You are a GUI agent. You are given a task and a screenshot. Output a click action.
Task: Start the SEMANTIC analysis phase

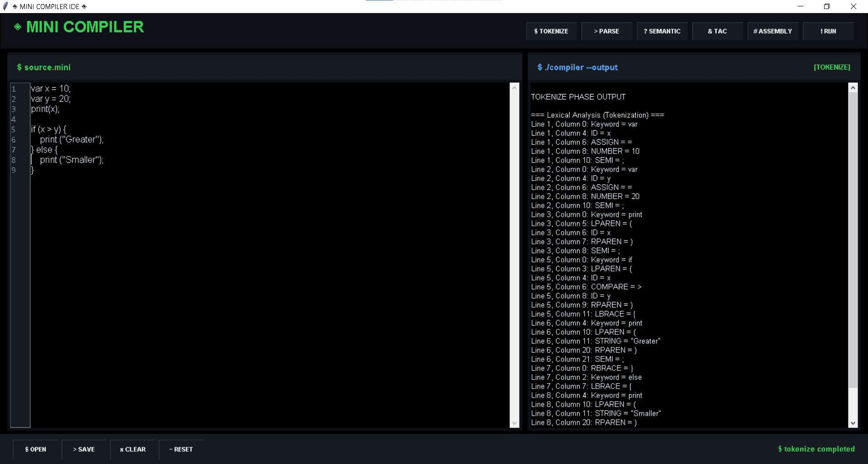(x=662, y=31)
